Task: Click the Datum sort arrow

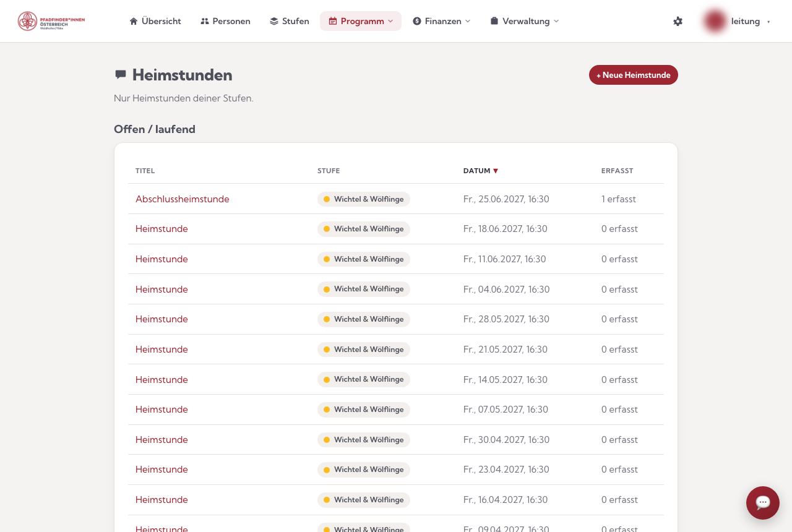Action: coord(496,171)
